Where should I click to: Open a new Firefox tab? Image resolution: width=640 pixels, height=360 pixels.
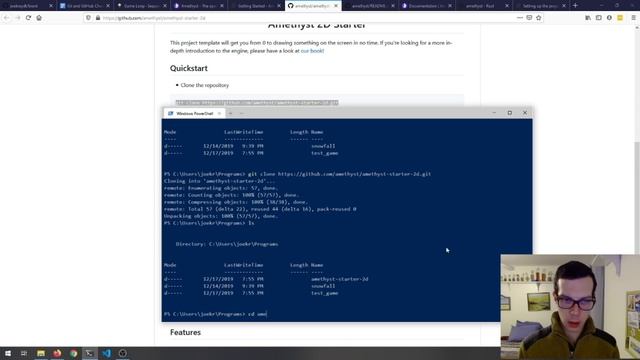pyautogui.click(x=575, y=6)
